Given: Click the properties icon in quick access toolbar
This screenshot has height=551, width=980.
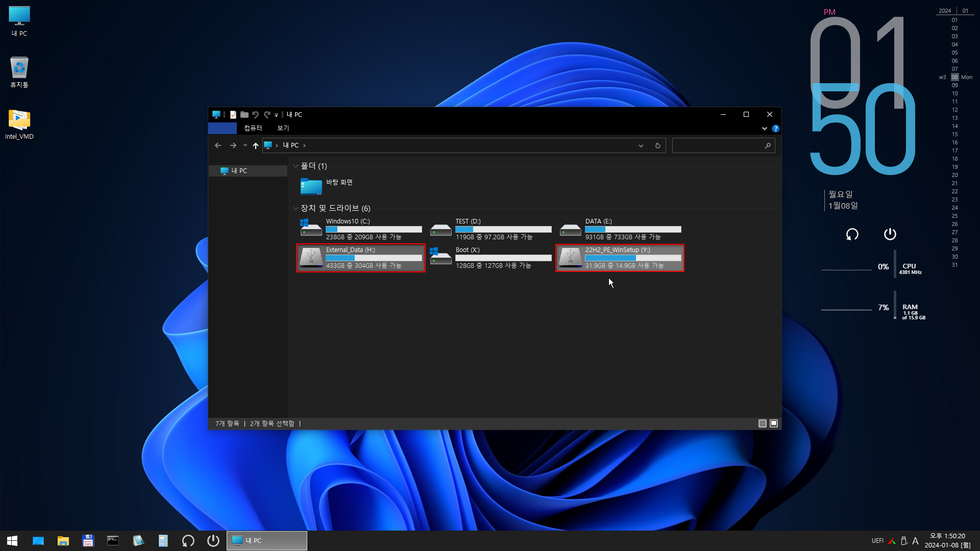Looking at the screenshot, I should pyautogui.click(x=233, y=115).
